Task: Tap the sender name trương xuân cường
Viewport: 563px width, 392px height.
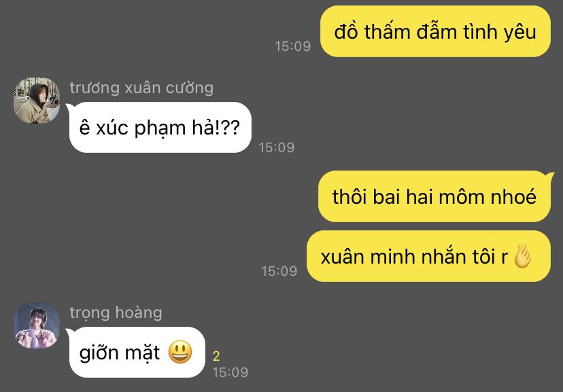Action: [x=141, y=88]
